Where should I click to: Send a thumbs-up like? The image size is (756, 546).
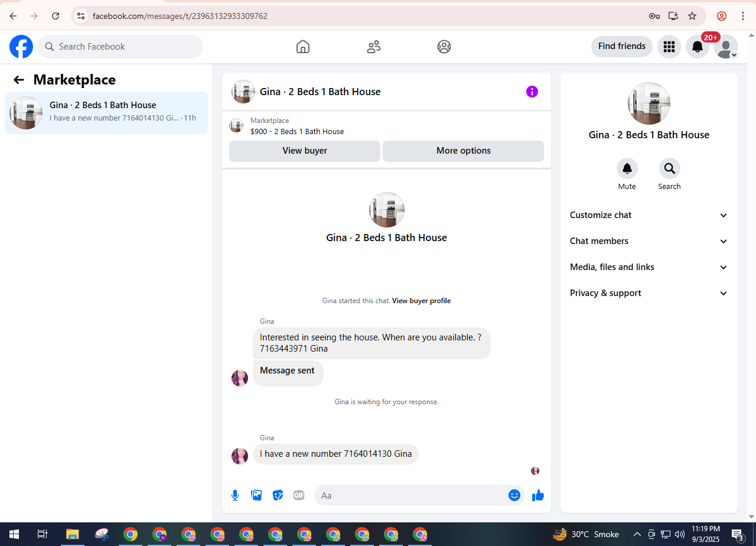click(x=537, y=495)
